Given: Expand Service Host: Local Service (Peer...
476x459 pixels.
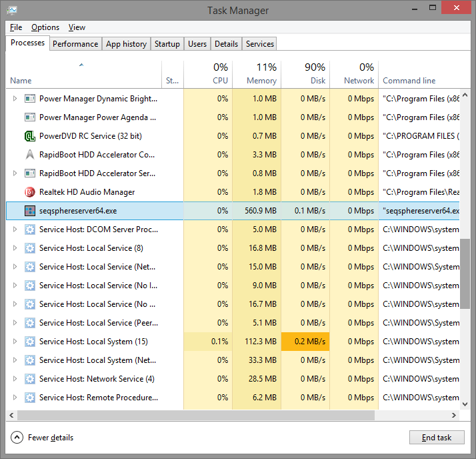Looking at the screenshot, I should [15, 323].
